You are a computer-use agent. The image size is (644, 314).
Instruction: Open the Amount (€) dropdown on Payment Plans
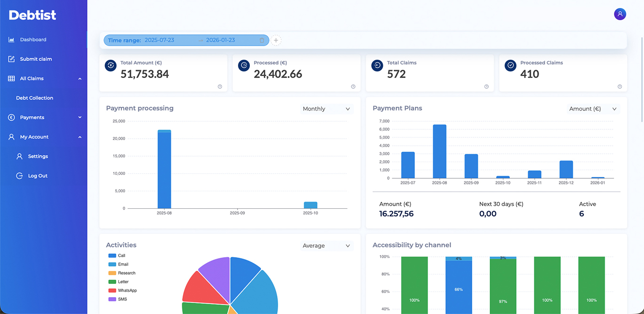click(x=592, y=109)
